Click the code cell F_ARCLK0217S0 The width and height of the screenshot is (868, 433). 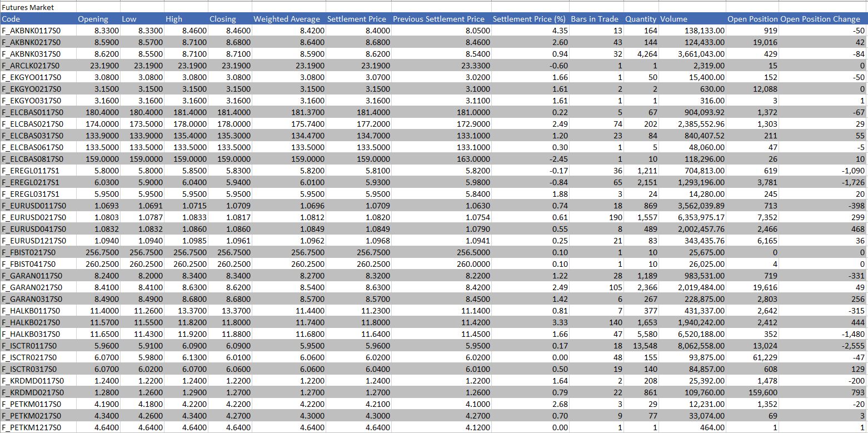(38, 66)
